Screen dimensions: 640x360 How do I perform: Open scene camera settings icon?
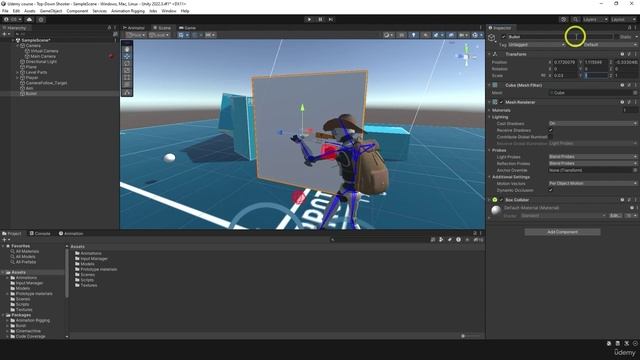click(463, 35)
